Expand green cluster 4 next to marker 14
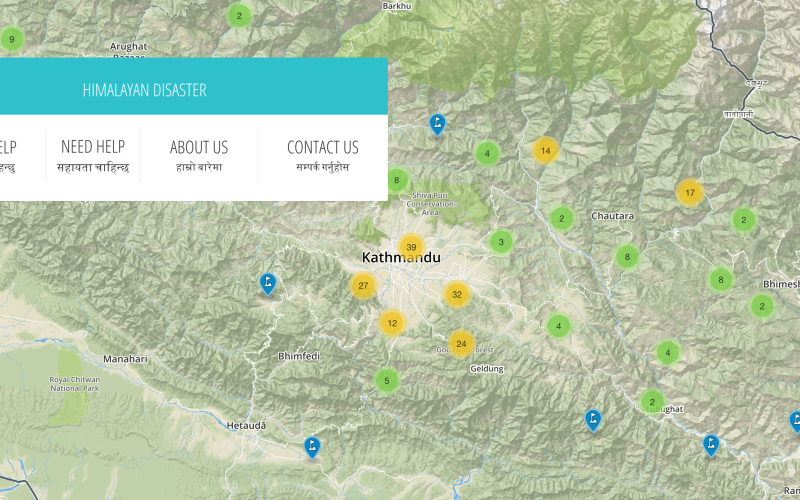Screen dimensions: 800x500 click(487, 153)
